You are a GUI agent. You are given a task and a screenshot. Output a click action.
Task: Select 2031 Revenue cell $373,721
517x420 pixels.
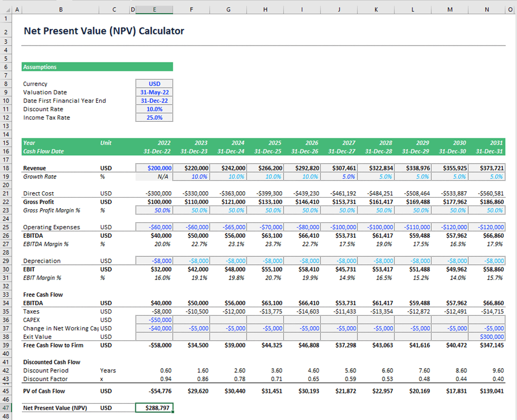point(487,168)
